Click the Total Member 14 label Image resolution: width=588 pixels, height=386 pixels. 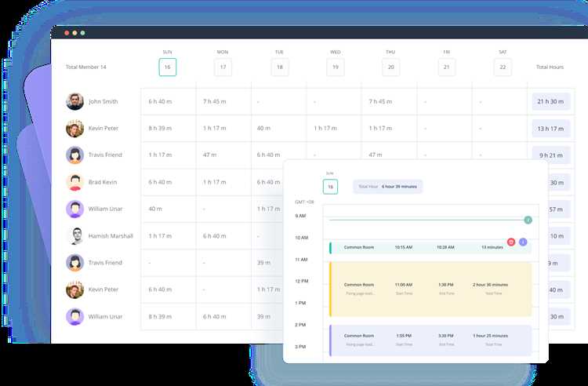pyautogui.click(x=86, y=67)
